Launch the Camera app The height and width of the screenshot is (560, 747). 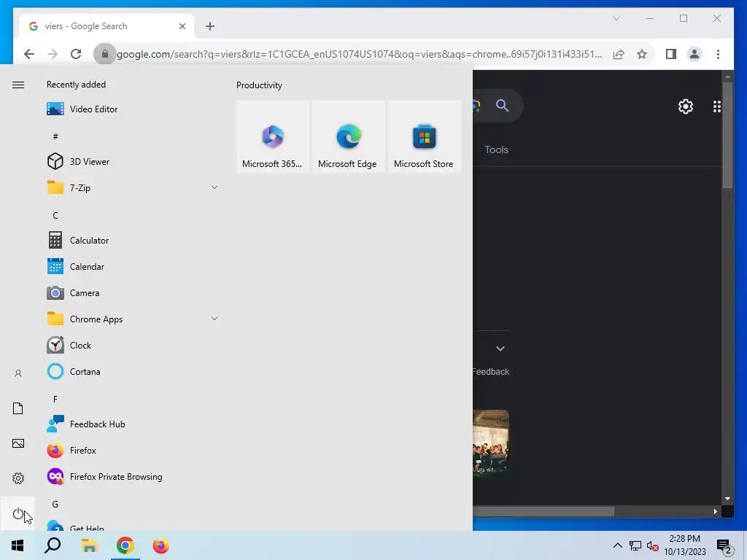[133, 293]
